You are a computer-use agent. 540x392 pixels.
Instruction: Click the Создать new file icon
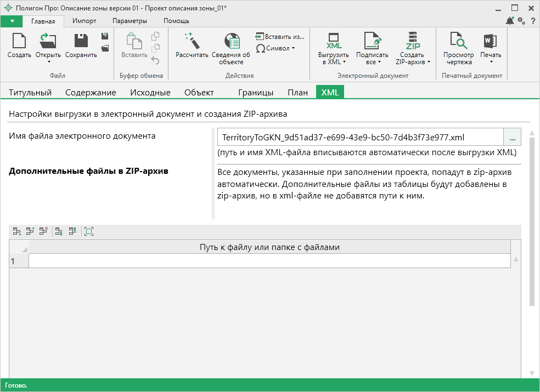[19, 42]
